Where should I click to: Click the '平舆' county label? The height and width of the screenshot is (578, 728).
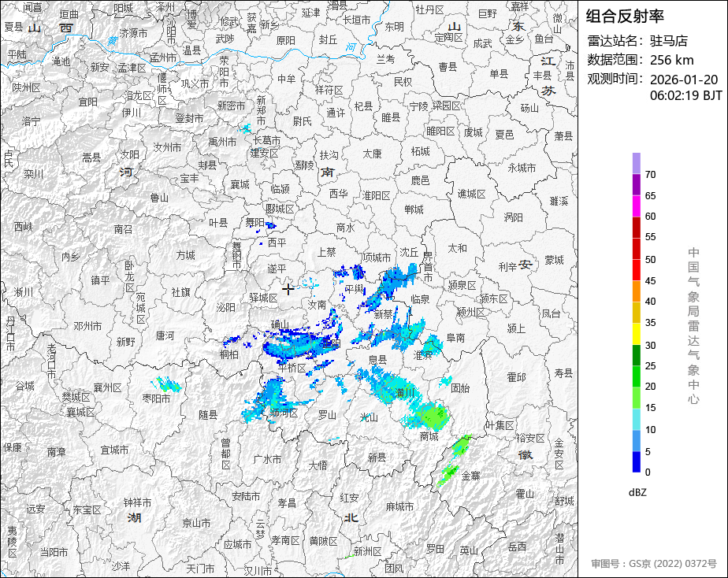(x=354, y=289)
